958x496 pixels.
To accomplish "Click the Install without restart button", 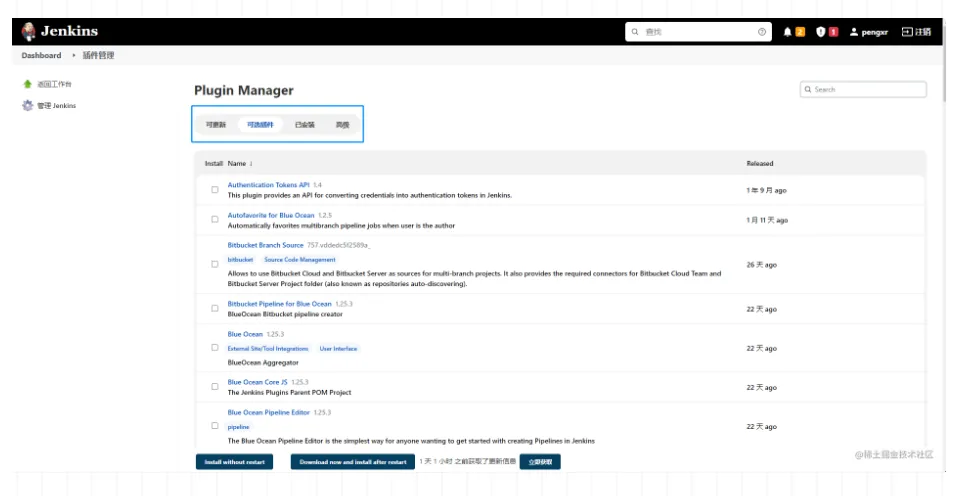I will coord(235,462).
